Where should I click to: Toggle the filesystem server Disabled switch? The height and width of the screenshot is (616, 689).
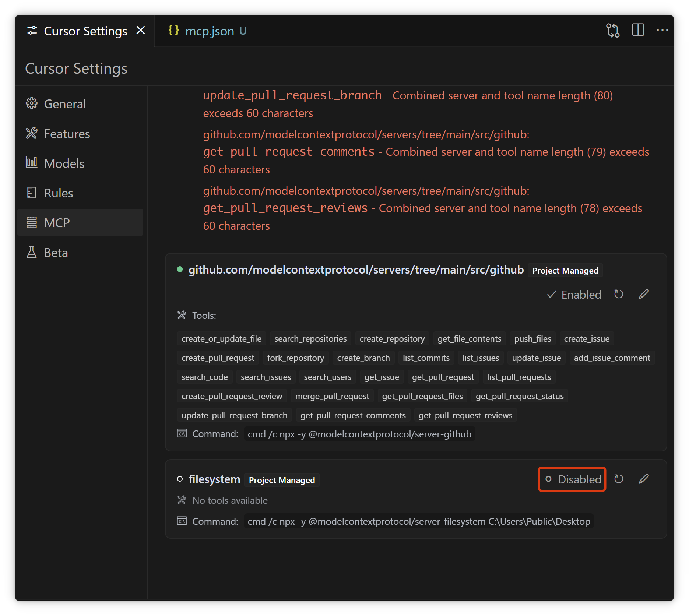pyautogui.click(x=572, y=479)
